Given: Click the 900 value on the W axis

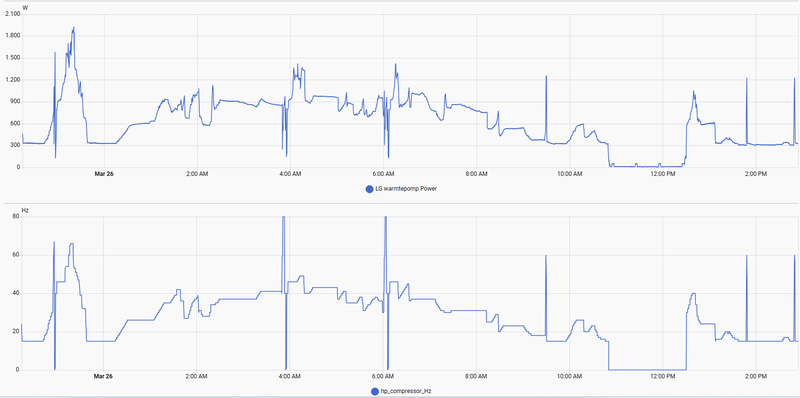Looking at the screenshot, I should coord(15,102).
